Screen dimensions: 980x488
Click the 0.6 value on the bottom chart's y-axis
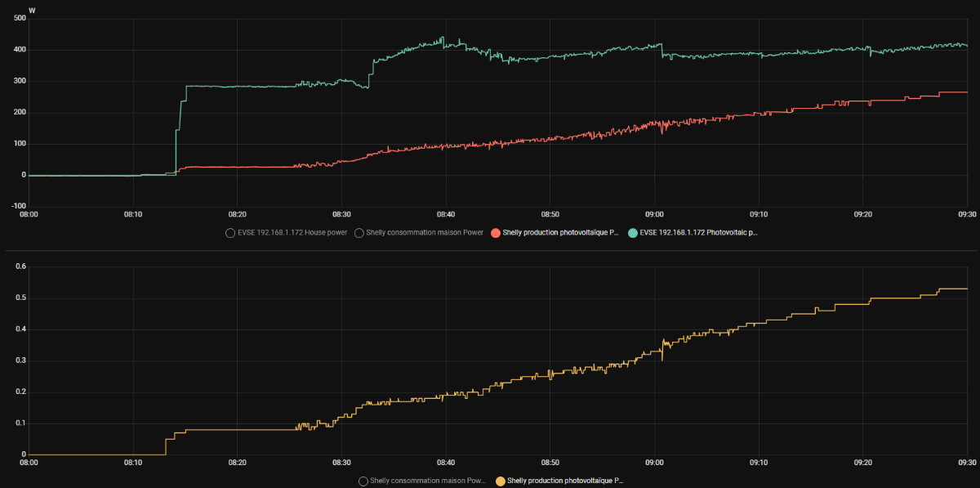pyautogui.click(x=21, y=266)
